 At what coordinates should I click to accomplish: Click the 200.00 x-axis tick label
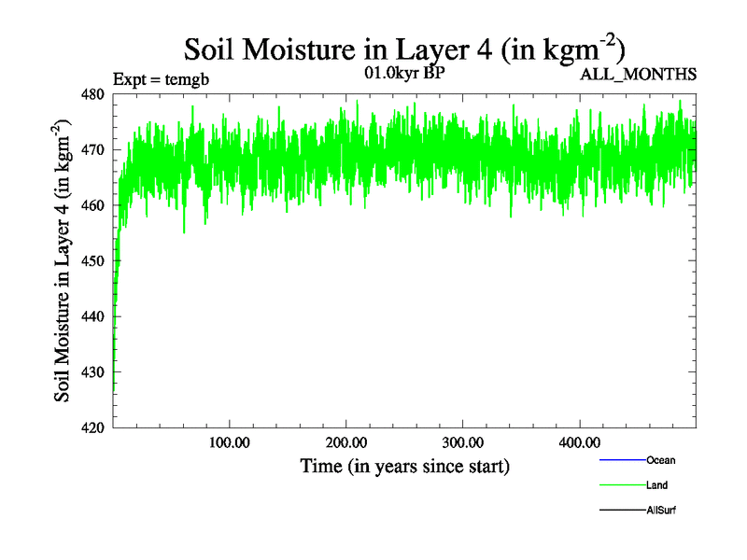[x=345, y=441]
